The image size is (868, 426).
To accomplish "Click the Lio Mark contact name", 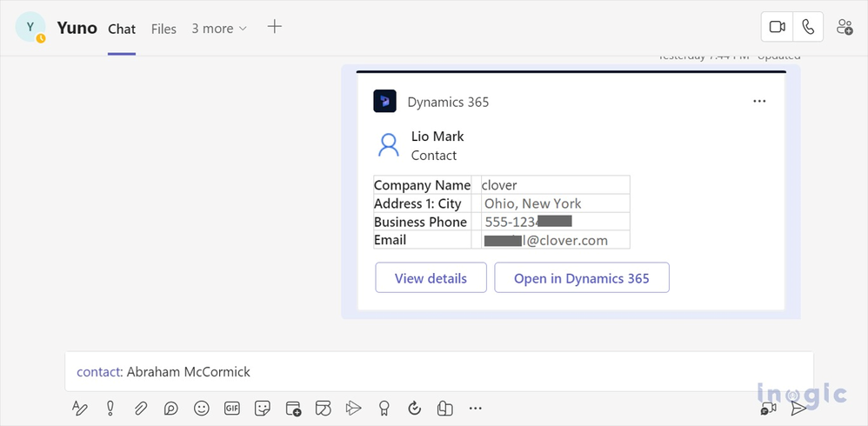I will tap(437, 136).
